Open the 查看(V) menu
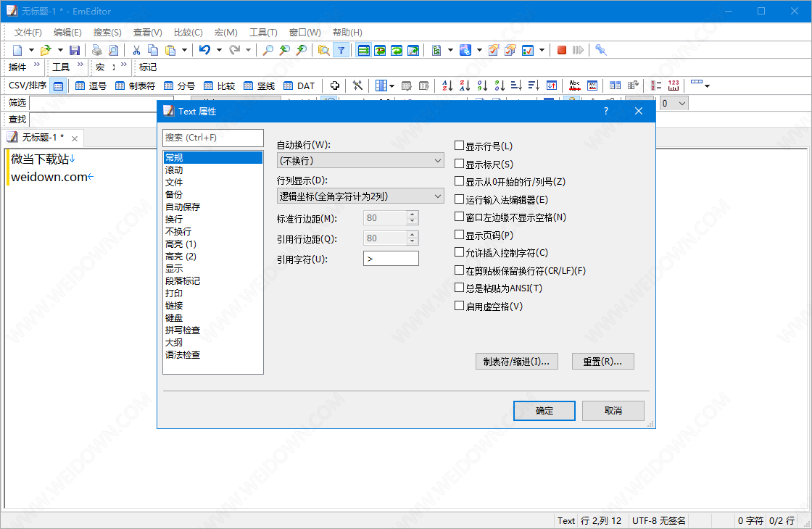 pyautogui.click(x=148, y=33)
